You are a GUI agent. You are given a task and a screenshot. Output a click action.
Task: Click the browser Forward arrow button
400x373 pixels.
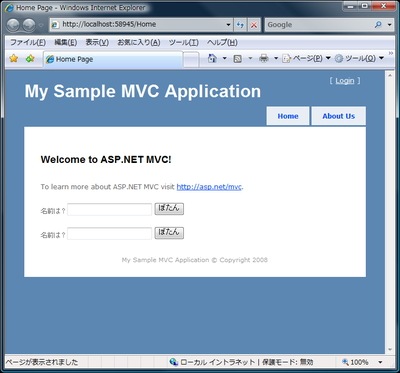pos(29,25)
